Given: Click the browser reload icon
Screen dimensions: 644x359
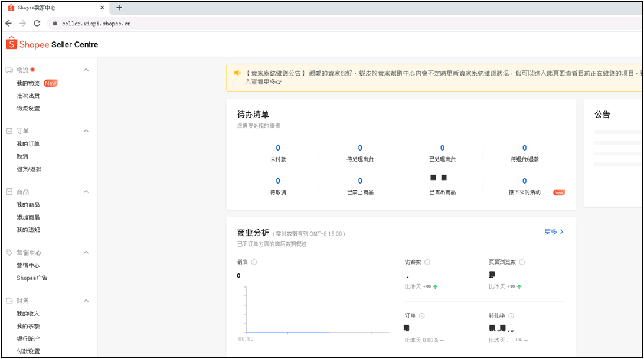Looking at the screenshot, I should pyautogui.click(x=37, y=23).
